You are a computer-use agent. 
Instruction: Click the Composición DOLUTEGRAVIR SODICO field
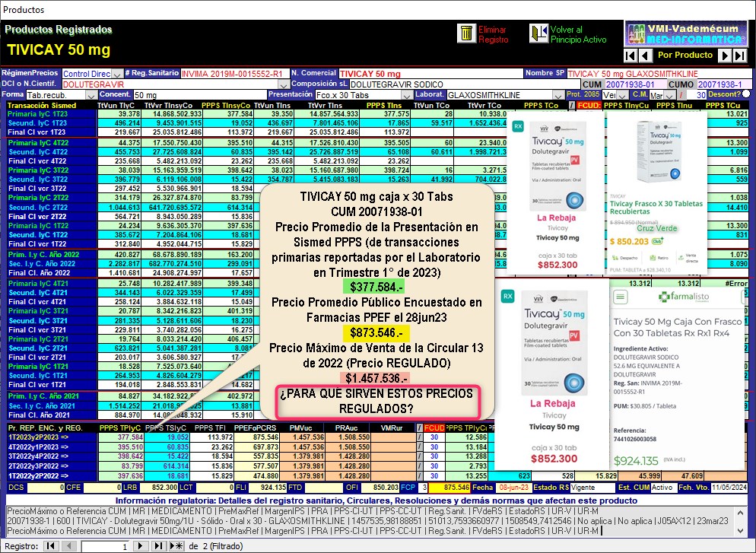pyautogui.click(x=466, y=84)
